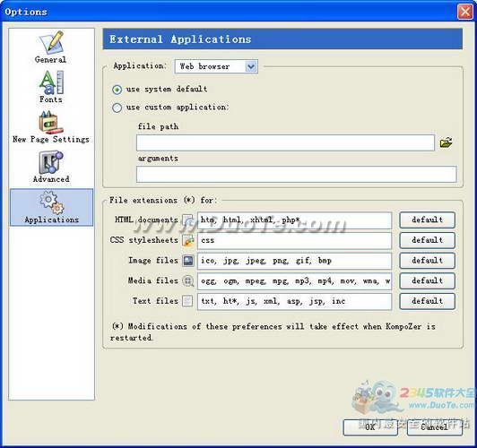Image resolution: width=477 pixels, height=448 pixels.
Task: Click the CSS stylesheets file-type icon
Action: tap(187, 240)
